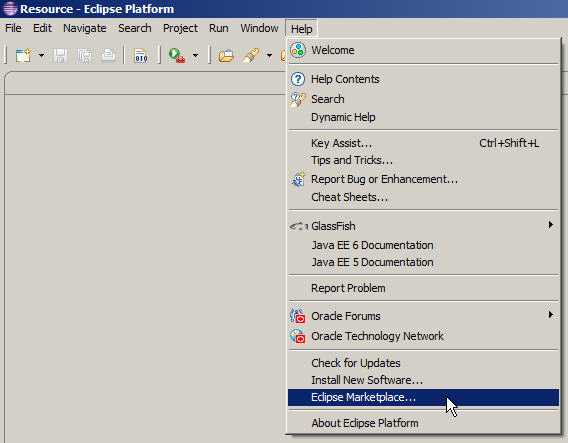Click the External Tools run icon
Screen dimensions: 568x443
click(177, 56)
